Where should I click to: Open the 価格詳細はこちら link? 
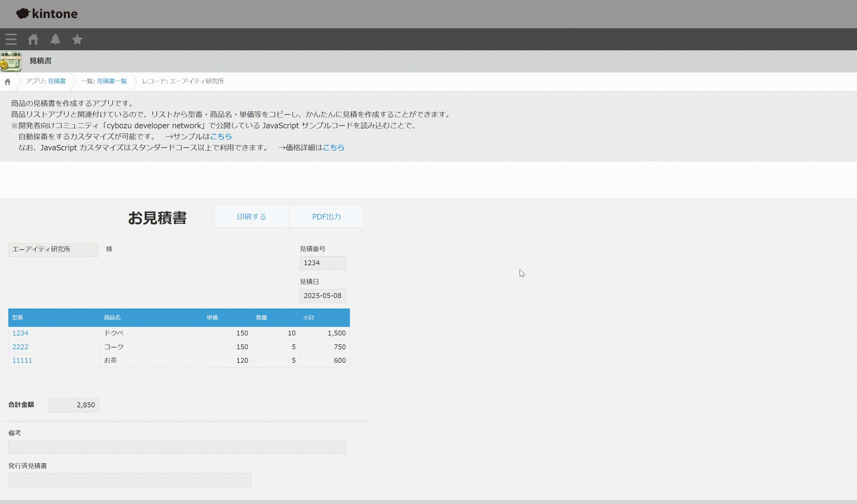pos(333,148)
